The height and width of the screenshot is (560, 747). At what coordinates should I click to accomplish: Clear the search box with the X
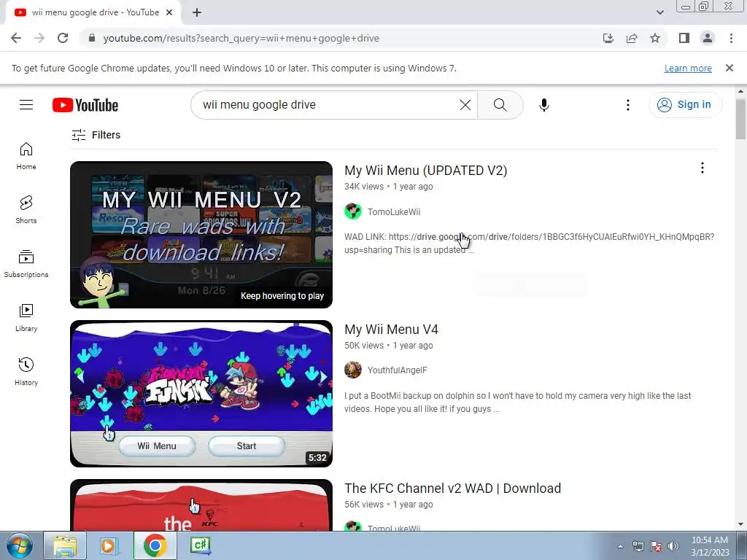(x=465, y=105)
